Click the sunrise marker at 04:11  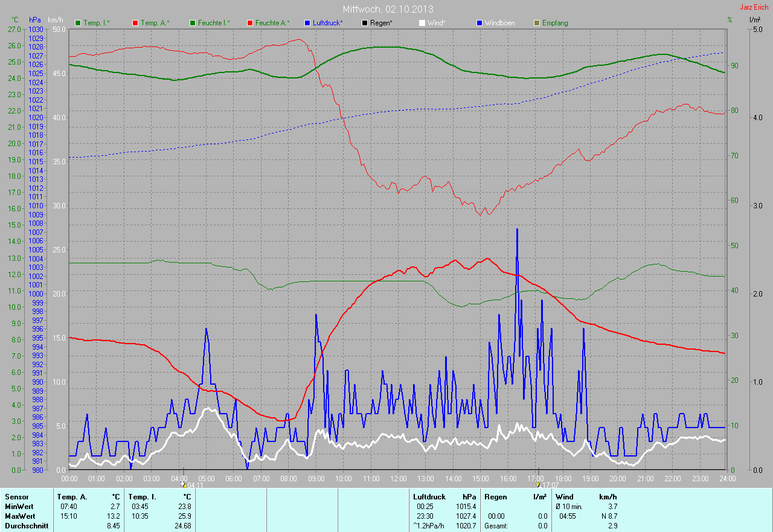tap(184, 484)
